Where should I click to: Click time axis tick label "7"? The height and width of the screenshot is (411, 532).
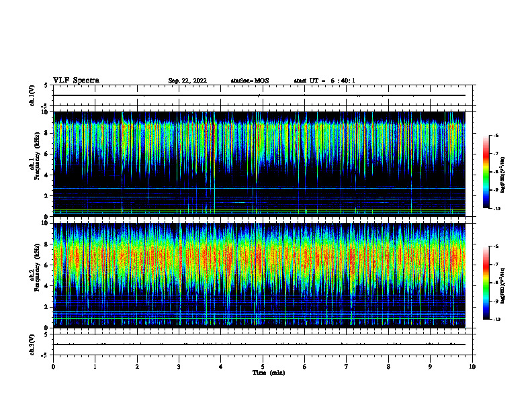pyautogui.click(x=347, y=367)
